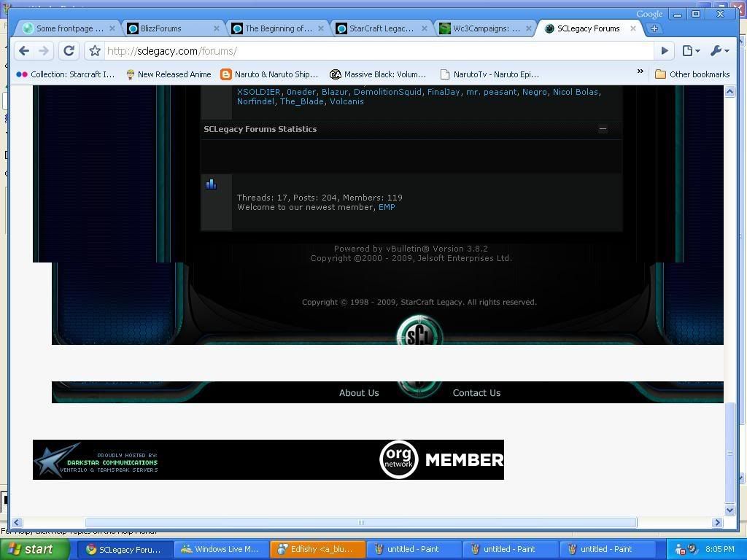Close the 'StarCraft Legac…' tab
Image resolution: width=747 pixels, height=560 pixels.
425,28
